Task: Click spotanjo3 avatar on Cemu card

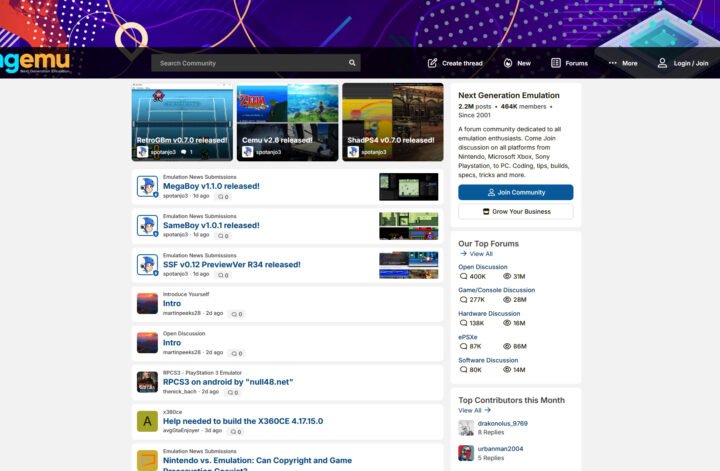Action: point(248,151)
